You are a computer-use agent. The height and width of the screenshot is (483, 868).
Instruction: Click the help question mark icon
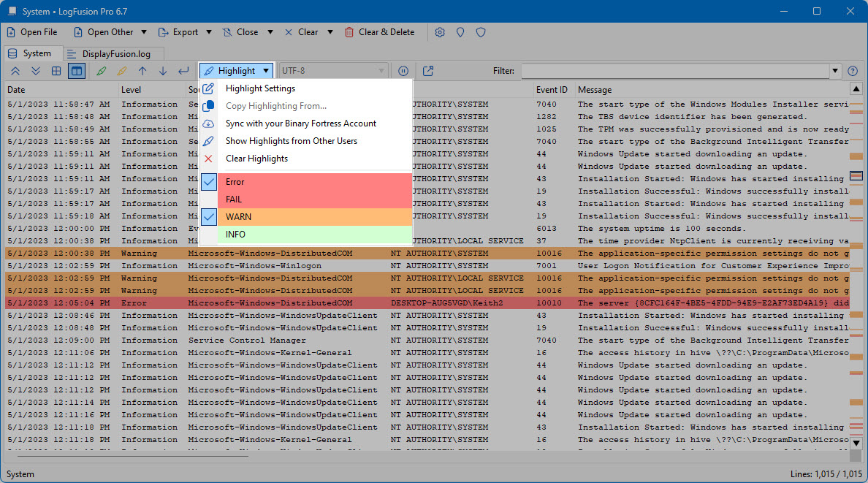(x=852, y=71)
